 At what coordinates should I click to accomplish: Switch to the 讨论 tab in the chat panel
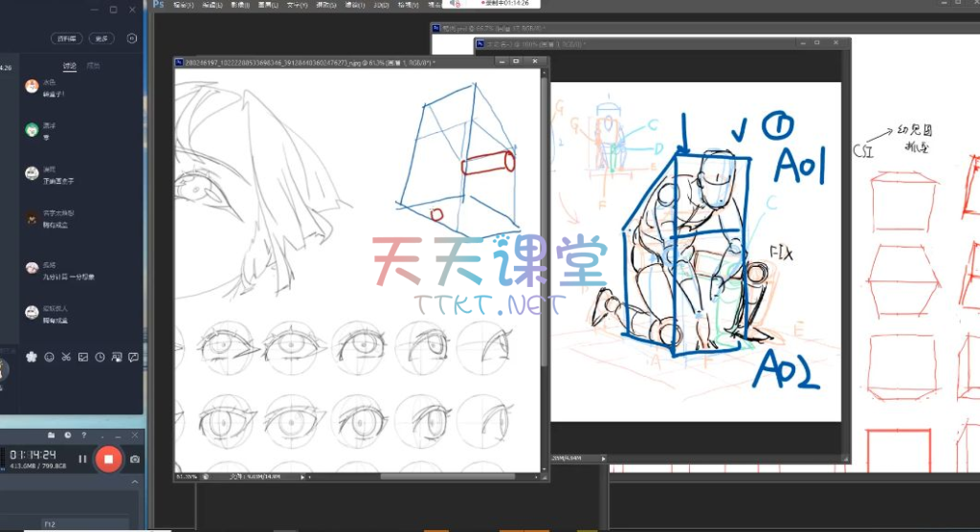point(70,66)
